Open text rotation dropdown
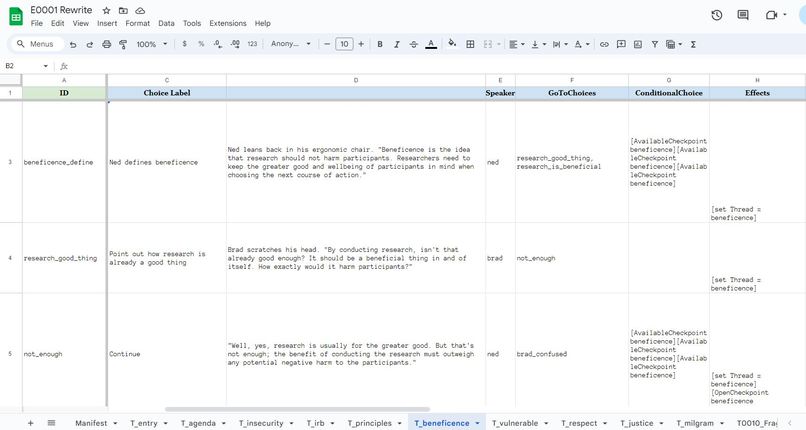 (x=581, y=44)
